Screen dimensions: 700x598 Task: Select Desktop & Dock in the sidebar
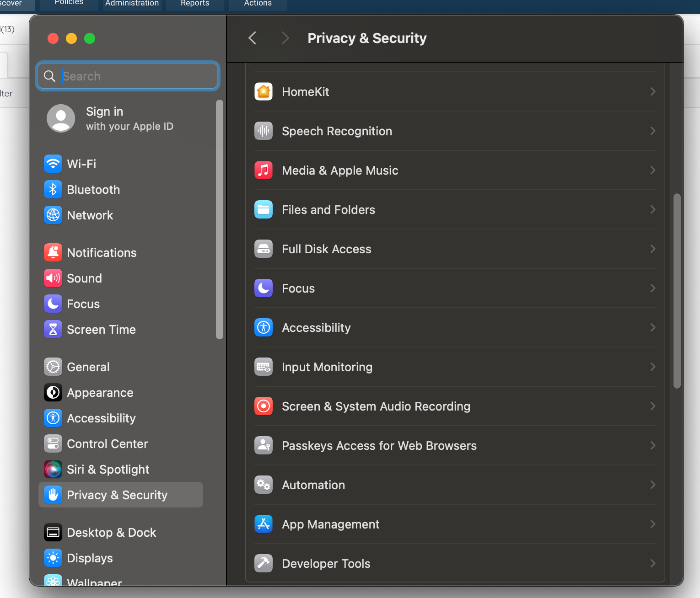point(111,533)
